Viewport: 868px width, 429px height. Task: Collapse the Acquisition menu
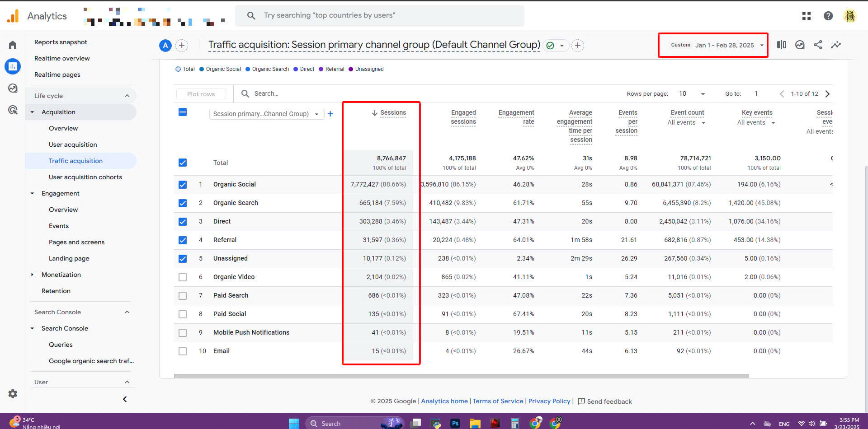[32, 112]
